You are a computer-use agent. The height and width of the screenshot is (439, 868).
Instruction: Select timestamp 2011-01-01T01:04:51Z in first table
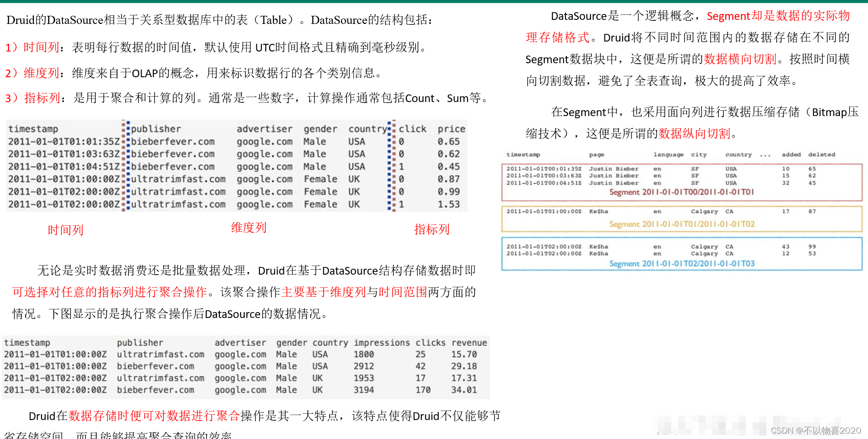point(64,167)
